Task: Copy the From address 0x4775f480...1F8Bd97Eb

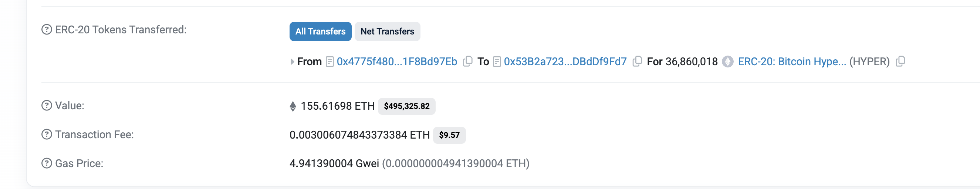Action: coord(467,62)
